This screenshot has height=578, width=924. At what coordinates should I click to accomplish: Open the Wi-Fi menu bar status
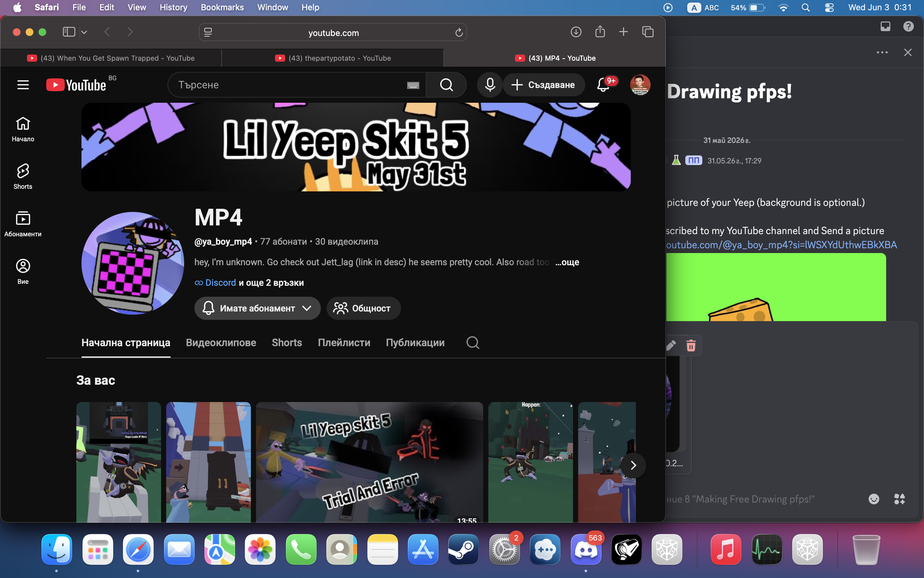point(783,8)
